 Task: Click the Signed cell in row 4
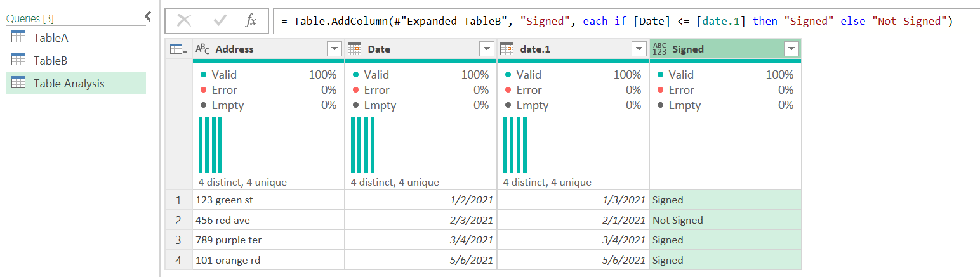(725, 260)
